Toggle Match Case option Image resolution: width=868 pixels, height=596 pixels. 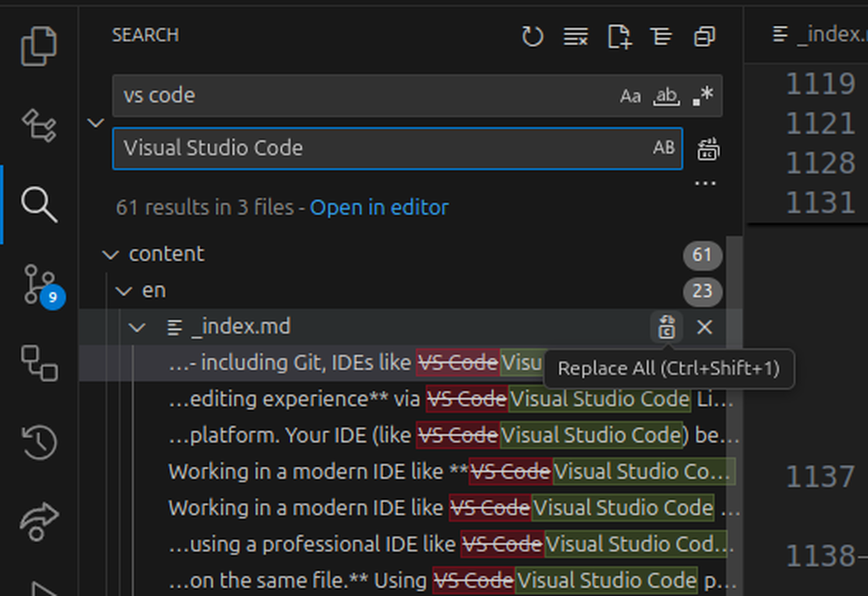(x=630, y=96)
